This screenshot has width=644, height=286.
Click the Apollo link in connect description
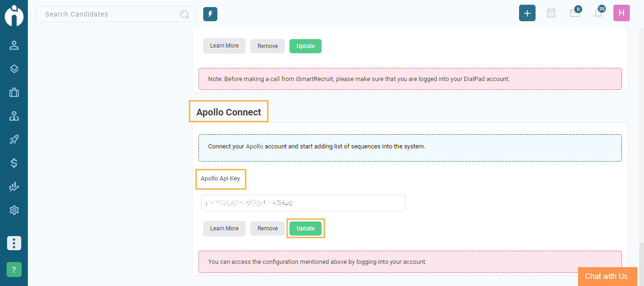coord(255,147)
